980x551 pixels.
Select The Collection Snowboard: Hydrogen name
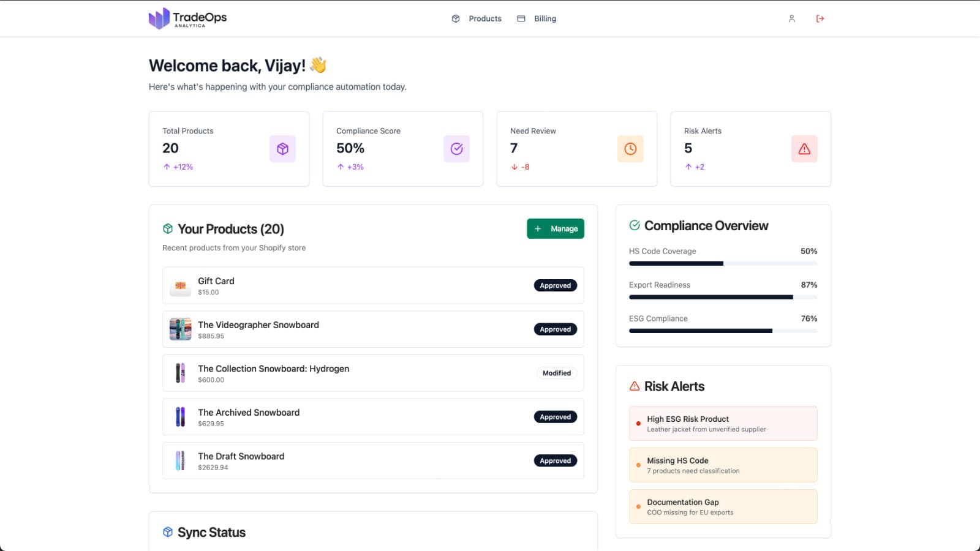tap(273, 369)
